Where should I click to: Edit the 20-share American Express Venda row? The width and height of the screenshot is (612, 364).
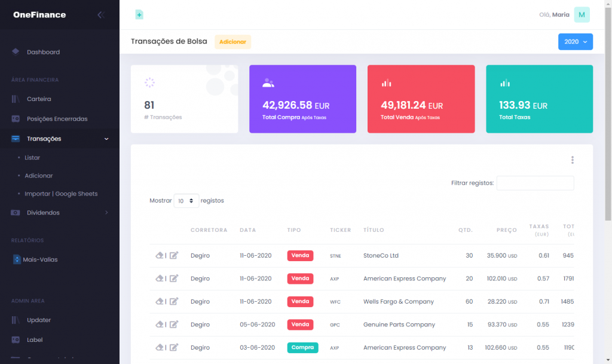(174, 279)
